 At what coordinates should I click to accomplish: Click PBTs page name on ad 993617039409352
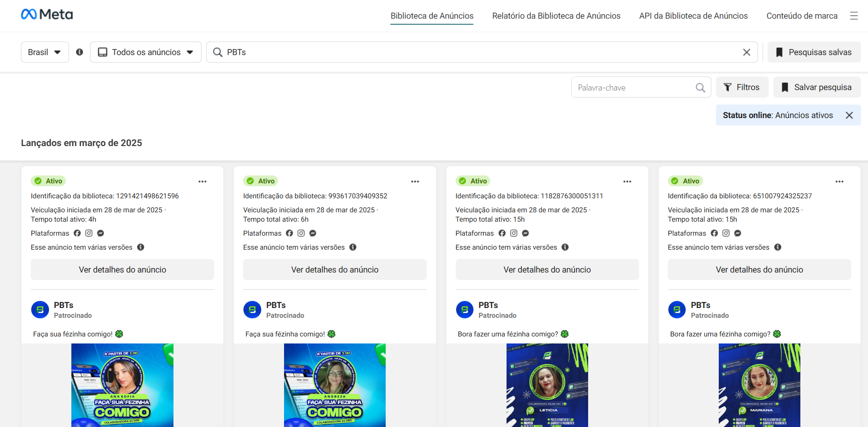(x=276, y=305)
